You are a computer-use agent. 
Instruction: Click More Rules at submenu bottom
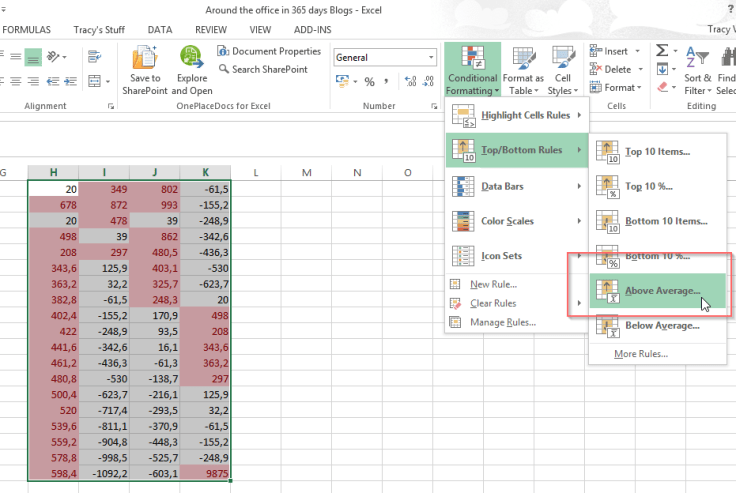(640, 354)
